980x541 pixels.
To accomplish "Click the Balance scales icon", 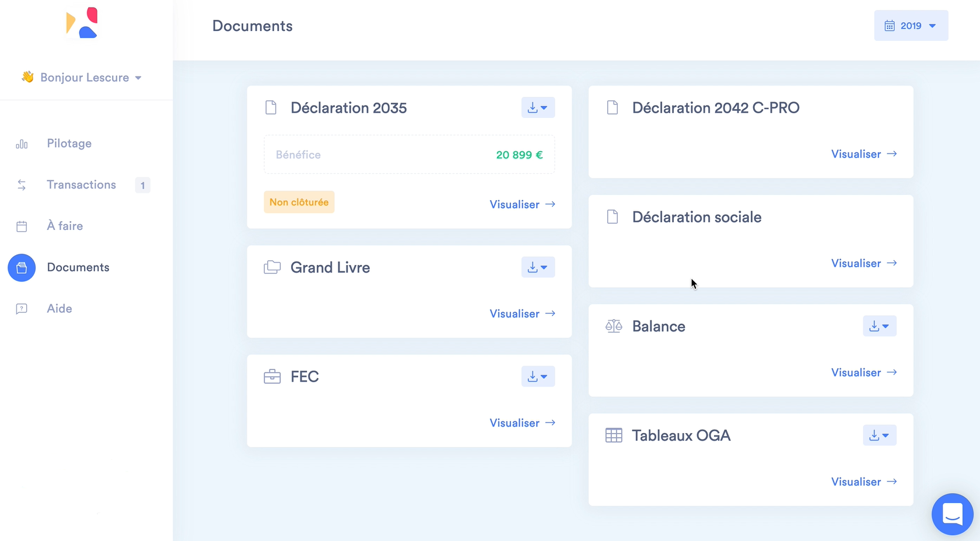I will 614,326.
